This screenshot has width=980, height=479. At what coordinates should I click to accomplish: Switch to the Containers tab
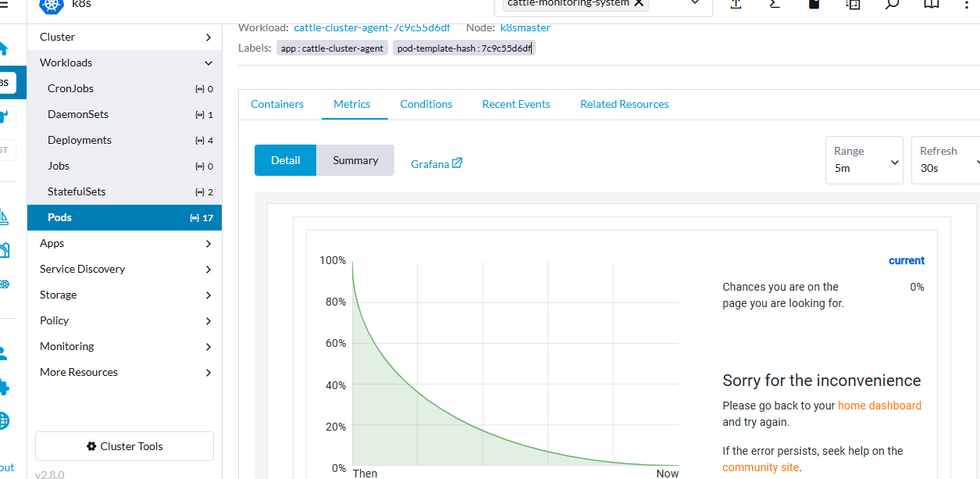click(277, 104)
